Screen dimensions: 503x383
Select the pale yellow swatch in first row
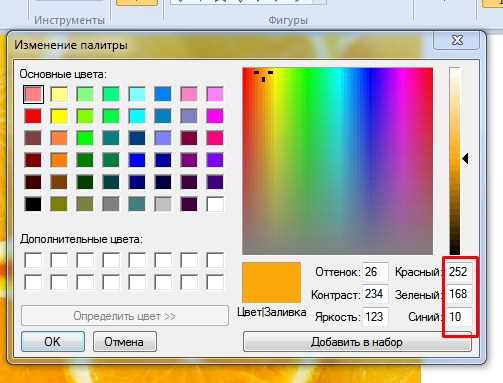click(x=59, y=94)
